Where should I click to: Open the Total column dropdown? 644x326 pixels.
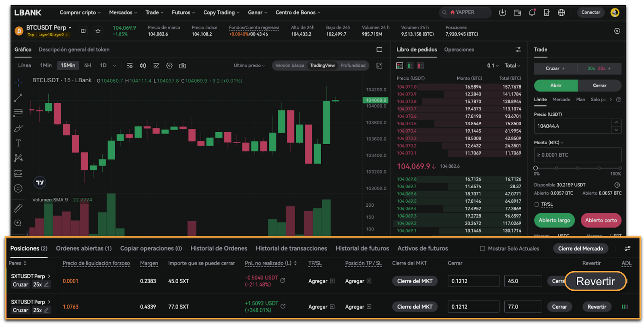coord(512,66)
